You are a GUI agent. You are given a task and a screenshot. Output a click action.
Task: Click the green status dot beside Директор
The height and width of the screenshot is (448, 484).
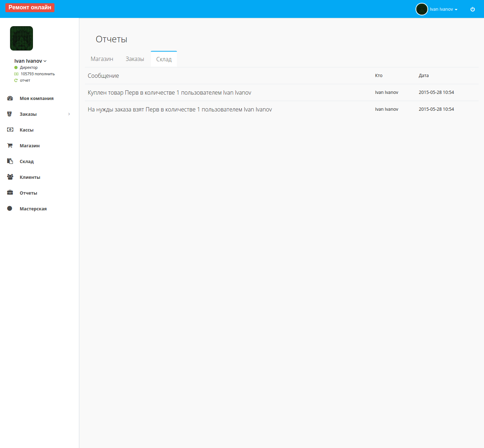pos(16,67)
